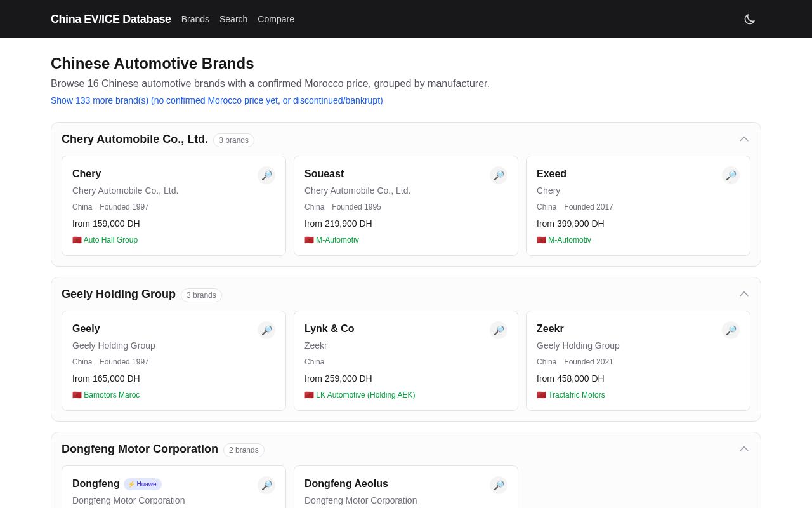Collapse the Geely Holding Group section
This screenshot has height=508, width=812.
(x=744, y=294)
